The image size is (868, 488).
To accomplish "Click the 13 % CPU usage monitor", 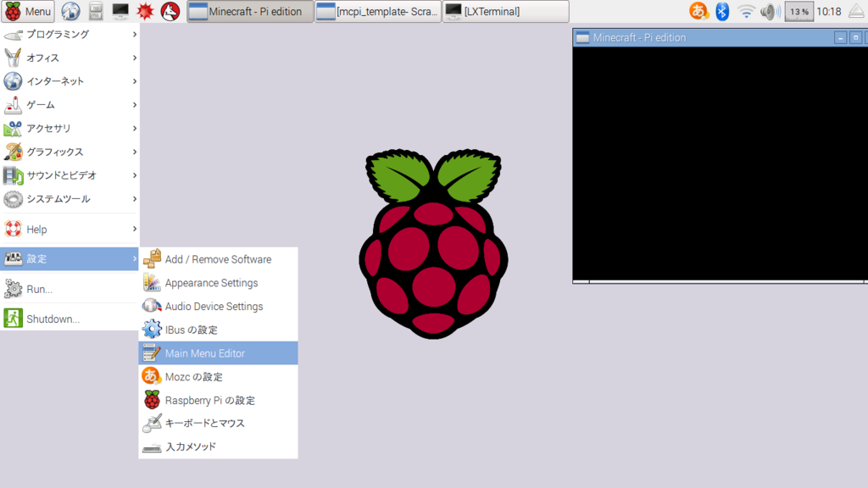I will [798, 11].
